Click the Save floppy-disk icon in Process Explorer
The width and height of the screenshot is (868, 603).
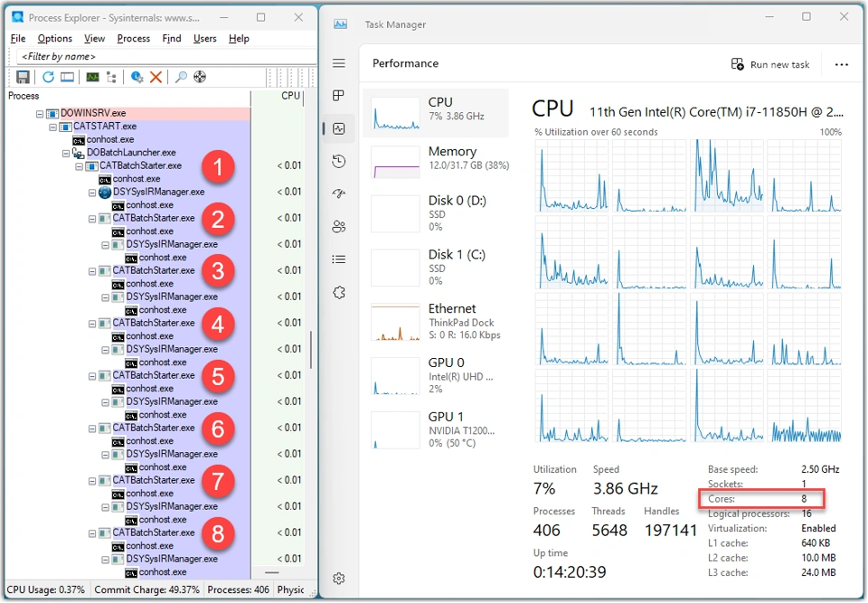click(23, 77)
